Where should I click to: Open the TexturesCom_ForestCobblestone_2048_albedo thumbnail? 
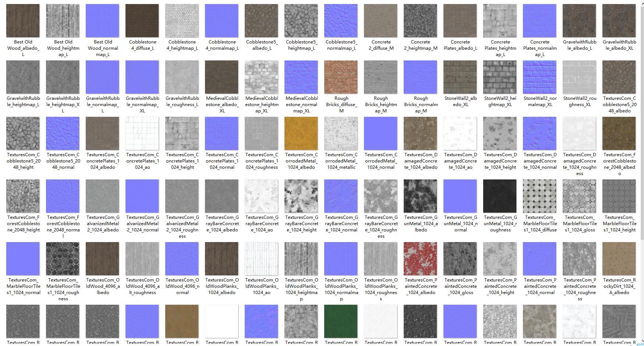(619, 134)
